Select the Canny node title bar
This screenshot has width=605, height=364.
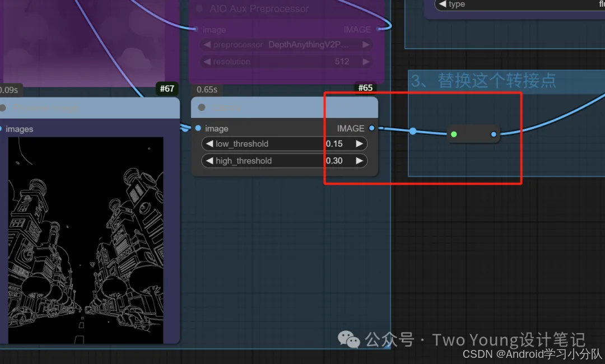pyautogui.click(x=285, y=107)
